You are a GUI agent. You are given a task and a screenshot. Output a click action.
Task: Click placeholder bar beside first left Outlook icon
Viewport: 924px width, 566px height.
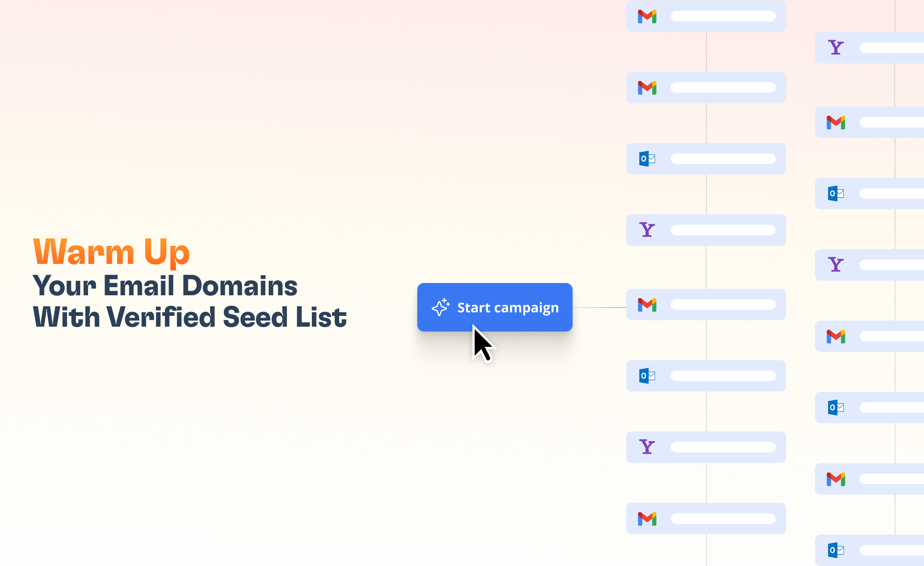pos(723,159)
